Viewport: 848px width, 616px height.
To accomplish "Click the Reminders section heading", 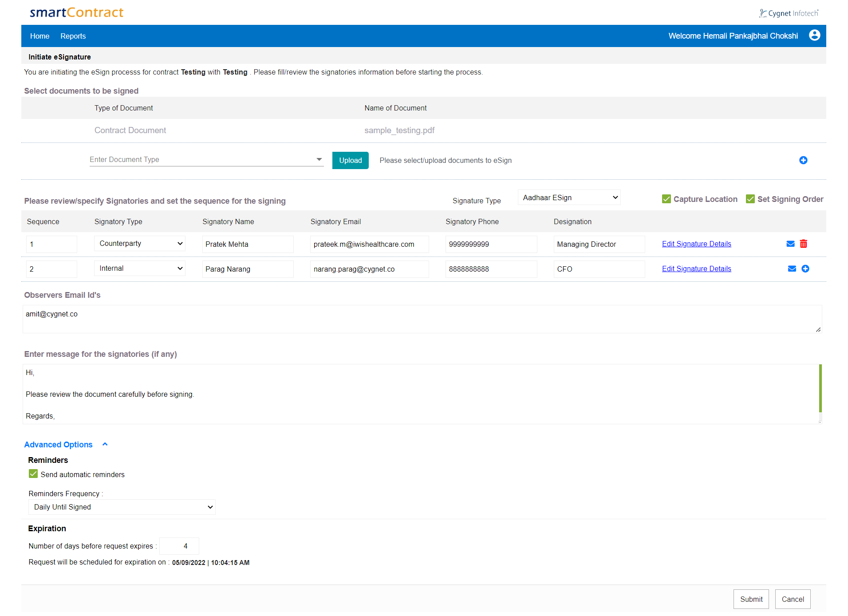I will [x=48, y=460].
